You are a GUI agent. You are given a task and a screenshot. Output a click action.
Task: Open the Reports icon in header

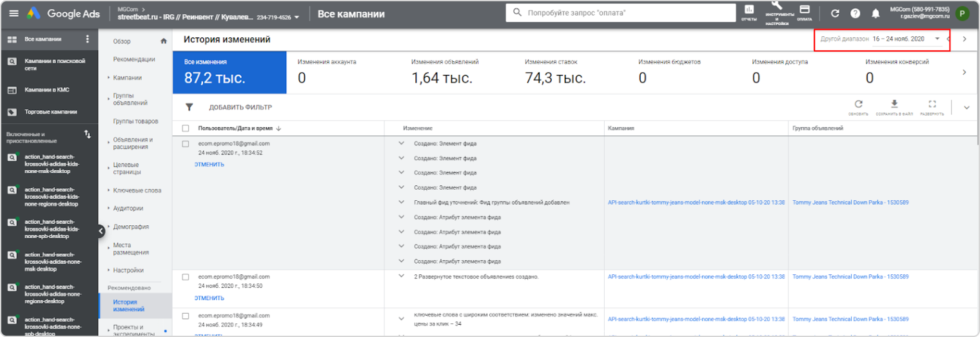pyautogui.click(x=749, y=12)
